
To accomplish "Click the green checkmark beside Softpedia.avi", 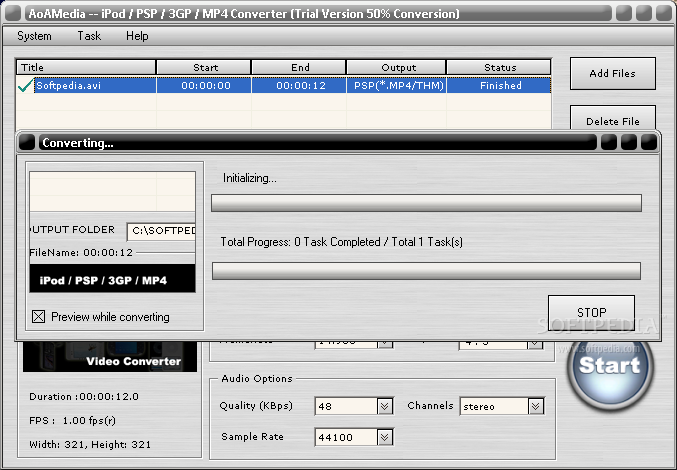I will (x=26, y=85).
